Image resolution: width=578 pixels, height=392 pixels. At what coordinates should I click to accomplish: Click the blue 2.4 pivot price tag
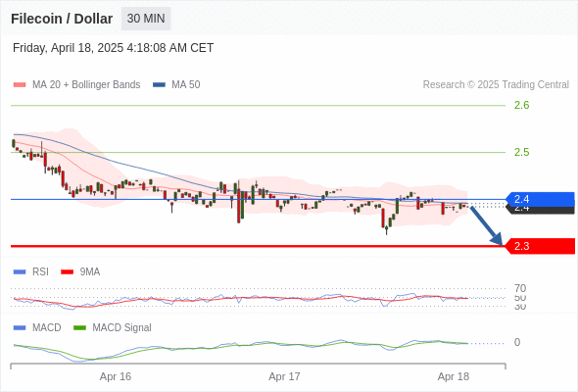(539, 200)
